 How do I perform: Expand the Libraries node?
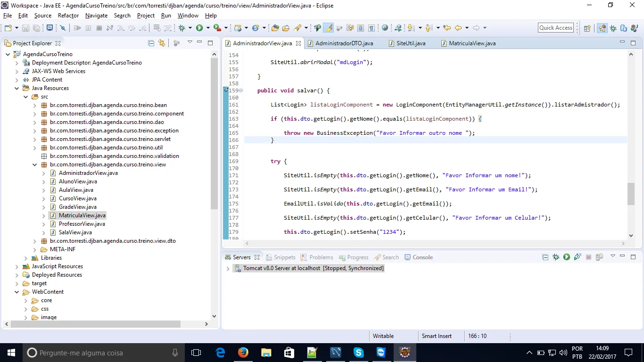[x=26, y=258]
